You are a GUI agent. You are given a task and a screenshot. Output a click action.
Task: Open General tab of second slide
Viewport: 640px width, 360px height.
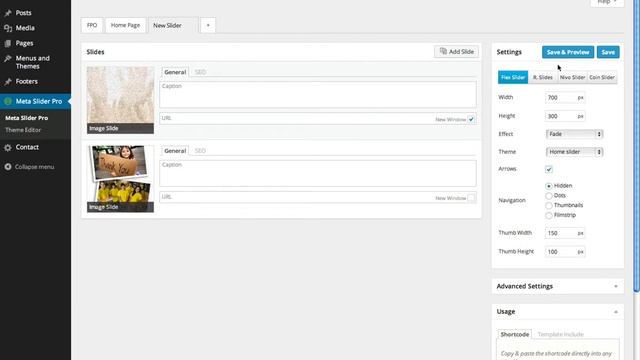(175, 151)
